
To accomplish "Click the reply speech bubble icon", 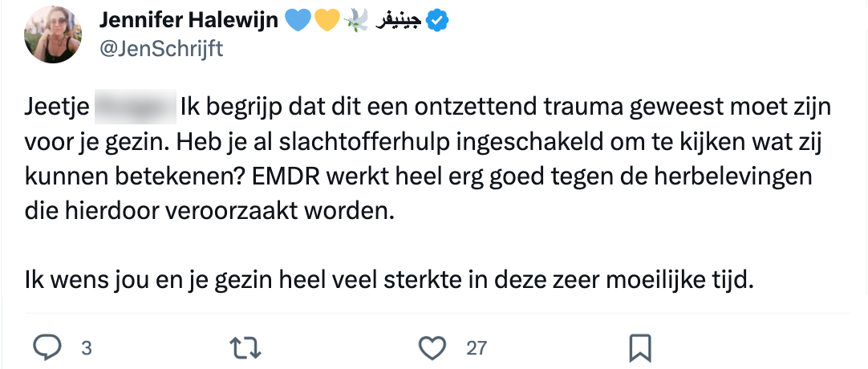I will click(x=48, y=347).
